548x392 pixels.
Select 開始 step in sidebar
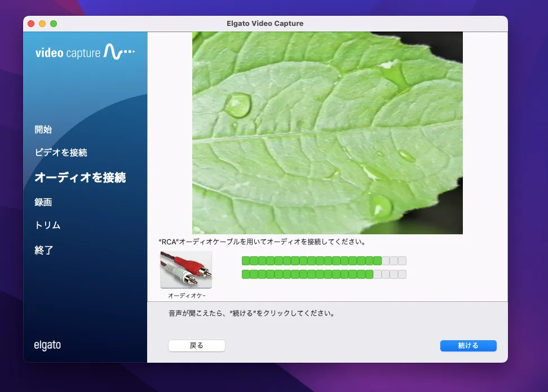43,130
